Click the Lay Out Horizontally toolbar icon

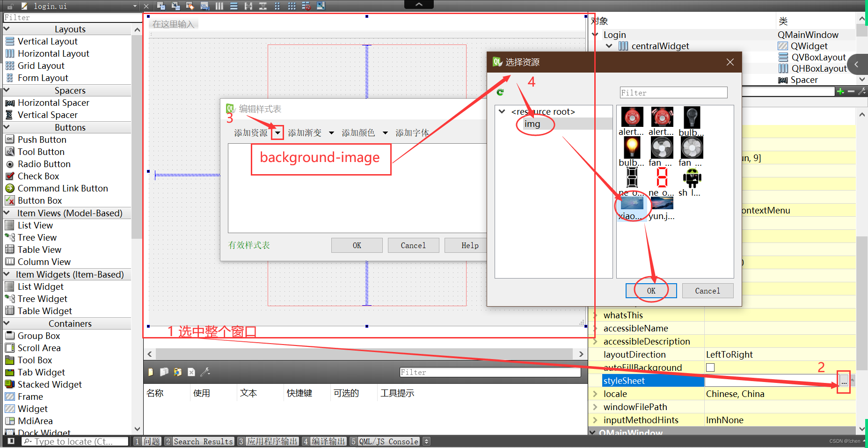click(219, 6)
